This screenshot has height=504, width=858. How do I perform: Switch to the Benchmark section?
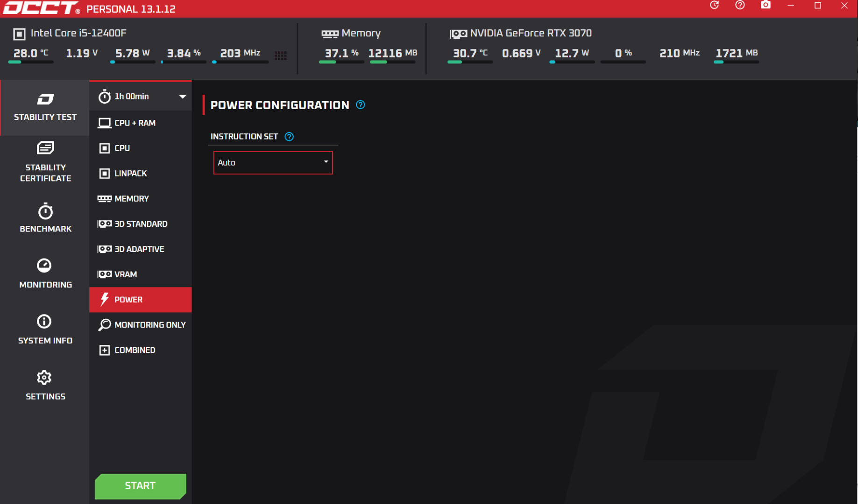click(45, 217)
